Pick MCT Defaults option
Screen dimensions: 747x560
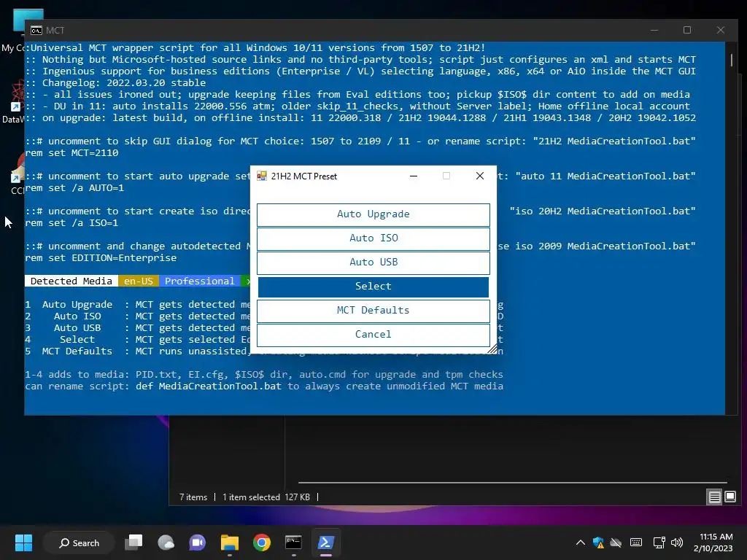(x=373, y=311)
